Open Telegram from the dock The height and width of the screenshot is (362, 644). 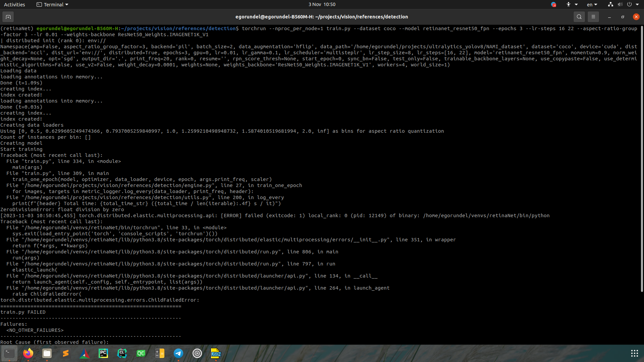178,353
